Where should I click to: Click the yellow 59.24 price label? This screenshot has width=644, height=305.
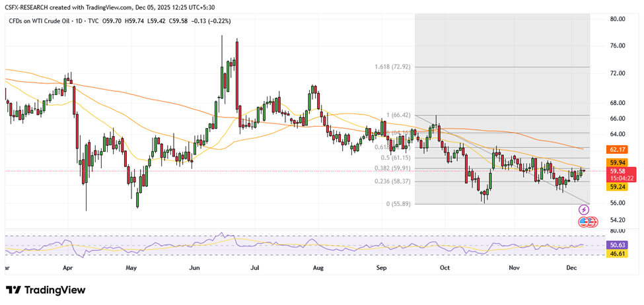point(617,186)
